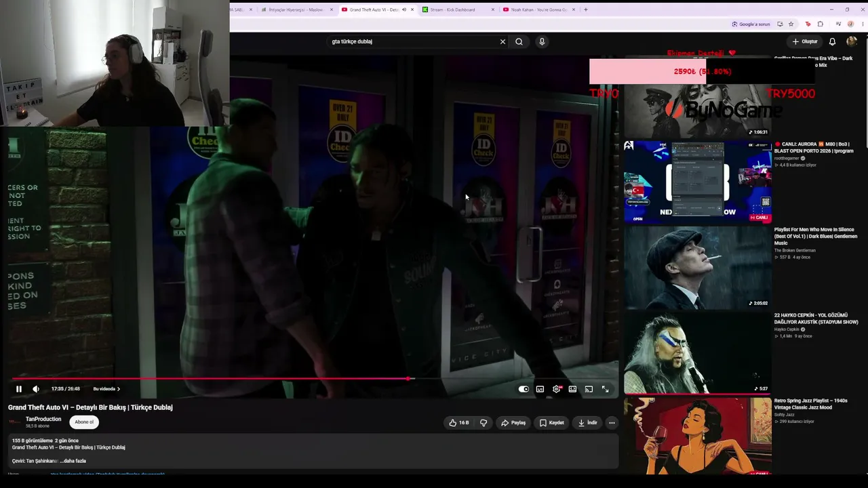Image resolution: width=868 pixels, height=488 pixels.
Task: Focus the "gta türkçe dublaj" search field
Action: 414,41
